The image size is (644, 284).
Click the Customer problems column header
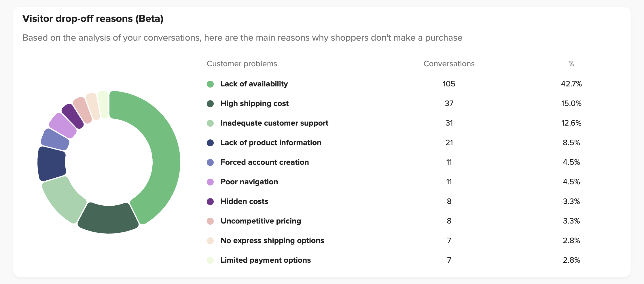pos(242,64)
